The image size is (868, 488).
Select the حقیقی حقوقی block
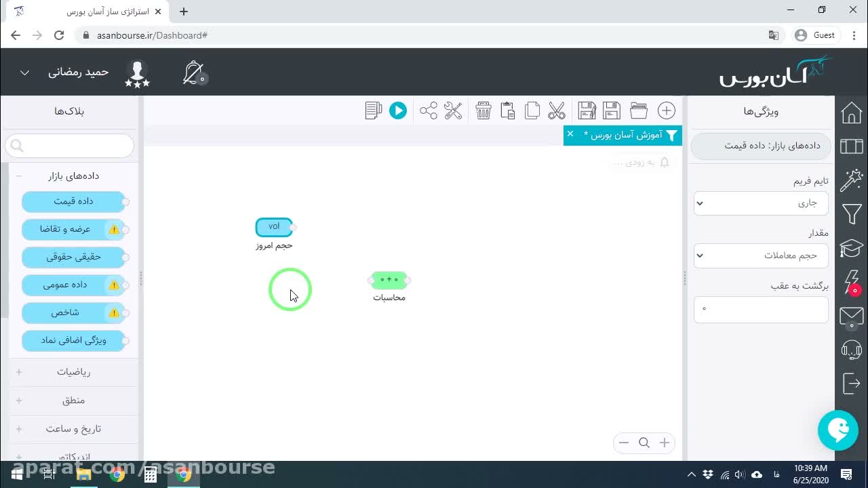74,257
